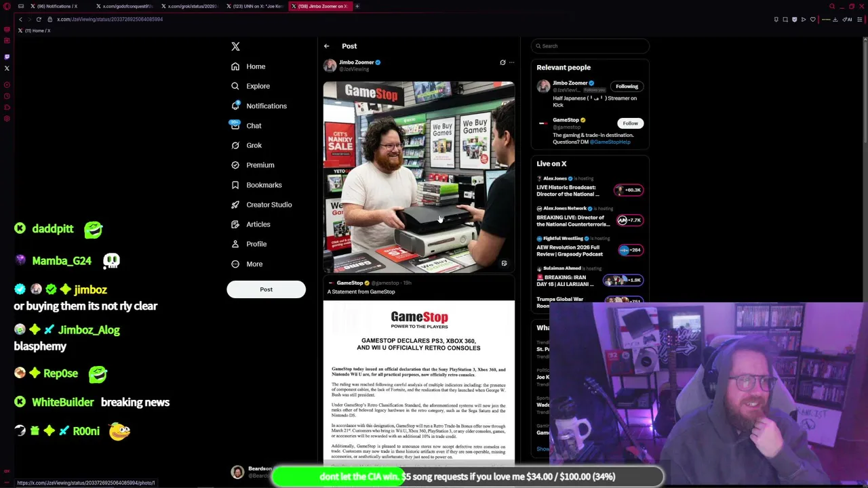Click the back arrow beside Post heading
868x488 pixels.
(x=326, y=46)
